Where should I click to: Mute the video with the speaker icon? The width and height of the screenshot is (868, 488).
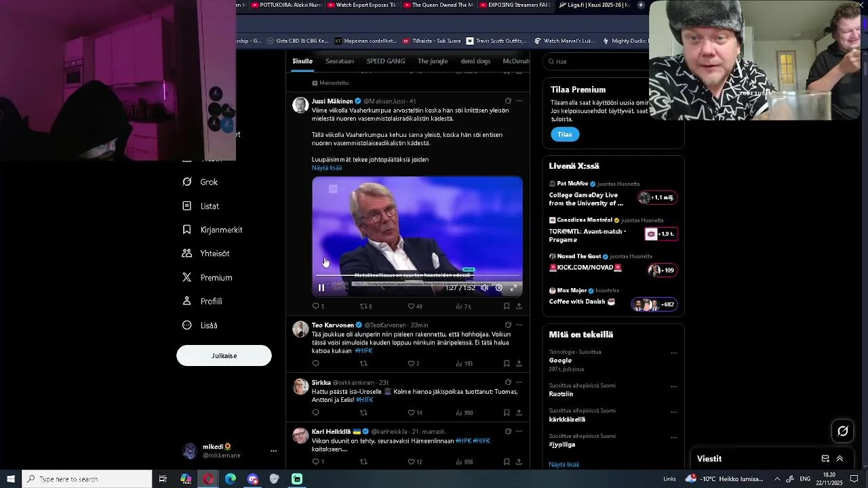tap(484, 288)
